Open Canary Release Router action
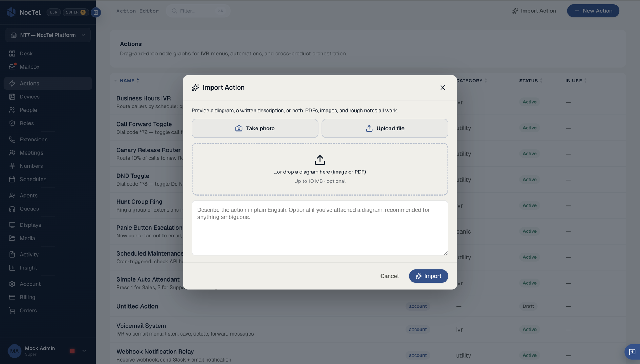This screenshot has width=640, height=364. pyautogui.click(x=148, y=150)
